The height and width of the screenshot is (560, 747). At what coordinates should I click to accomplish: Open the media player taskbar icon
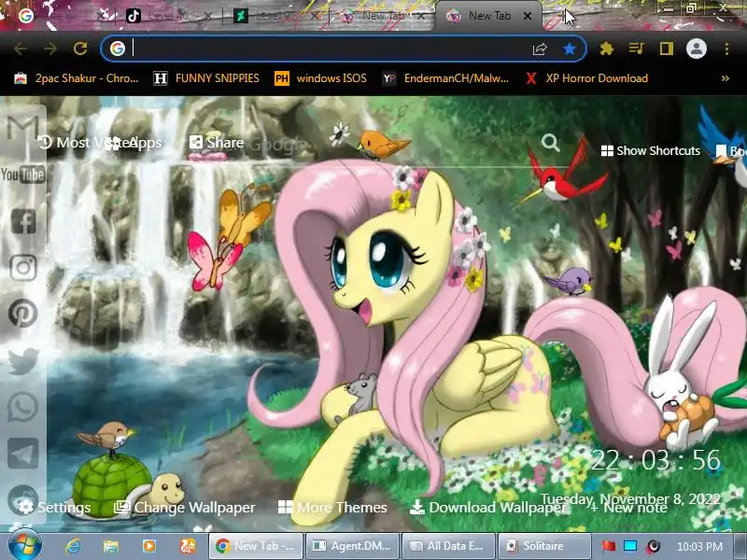pos(149,546)
